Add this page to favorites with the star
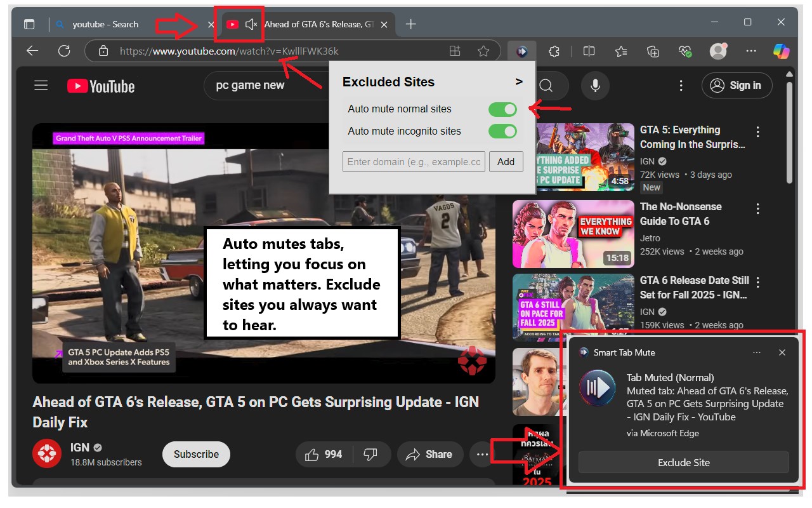This screenshot has height=508, width=812. pos(483,51)
